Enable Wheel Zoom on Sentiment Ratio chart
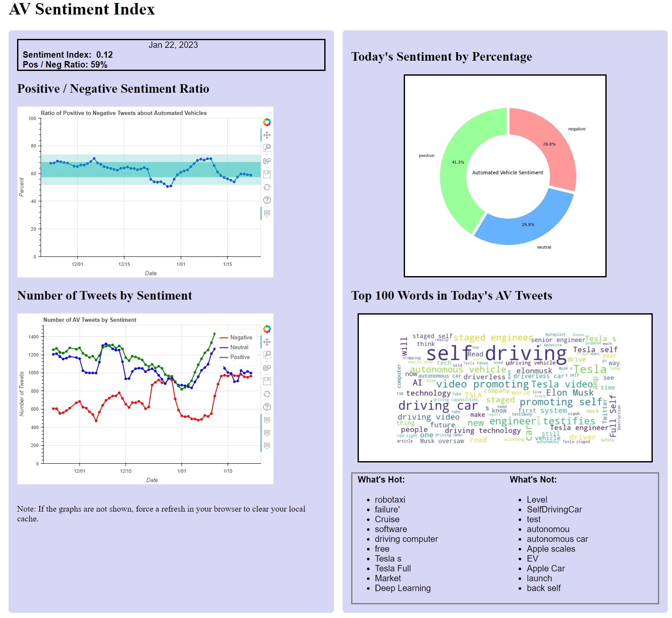Screen dimensions: 672x618 click(267, 161)
